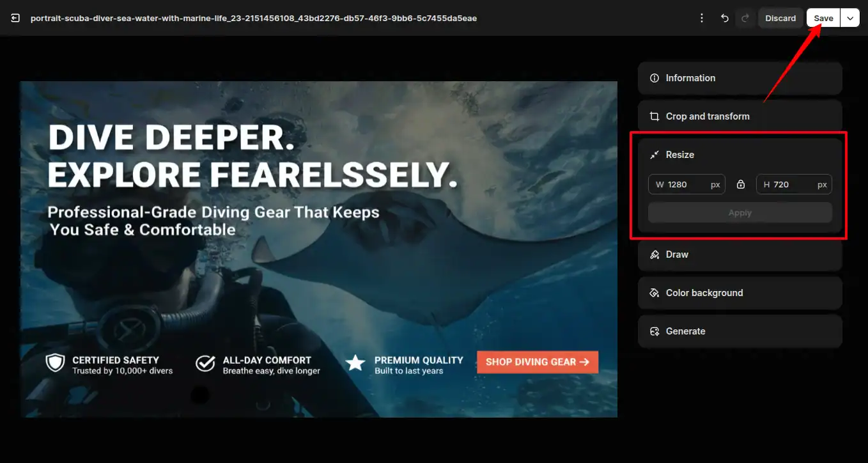Click the Save button
This screenshot has width=868, height=463.
pyautogui.click(x=823, y=19)
